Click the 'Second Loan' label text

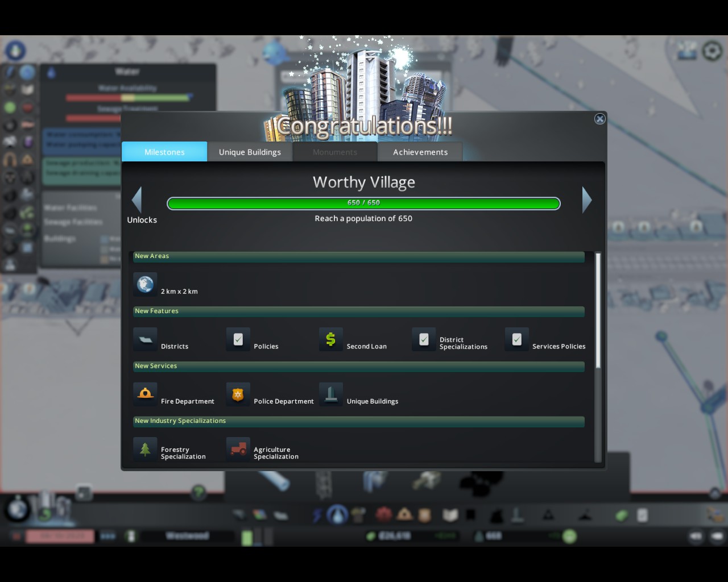(367, 346)
